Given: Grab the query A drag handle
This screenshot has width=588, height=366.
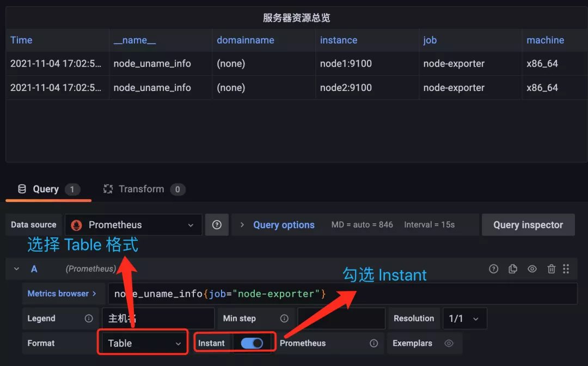Looking at the screenshot, I should [566, 269].
